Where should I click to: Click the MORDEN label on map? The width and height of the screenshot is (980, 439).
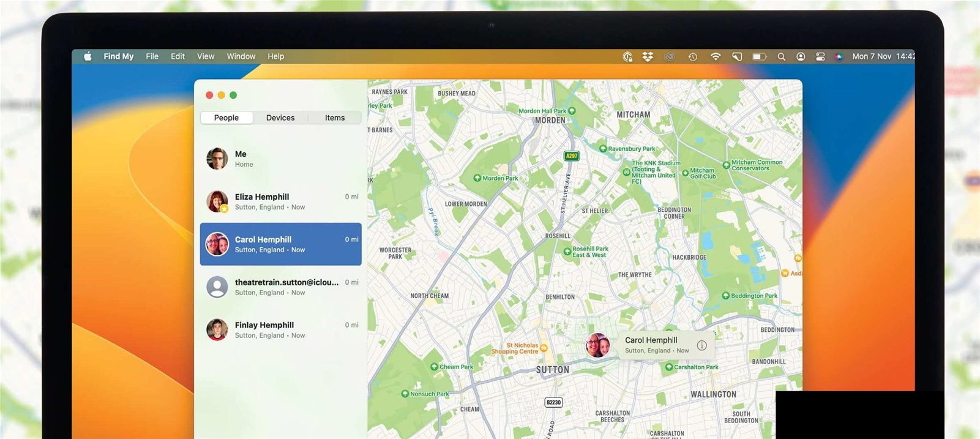(x=550, y=120)
